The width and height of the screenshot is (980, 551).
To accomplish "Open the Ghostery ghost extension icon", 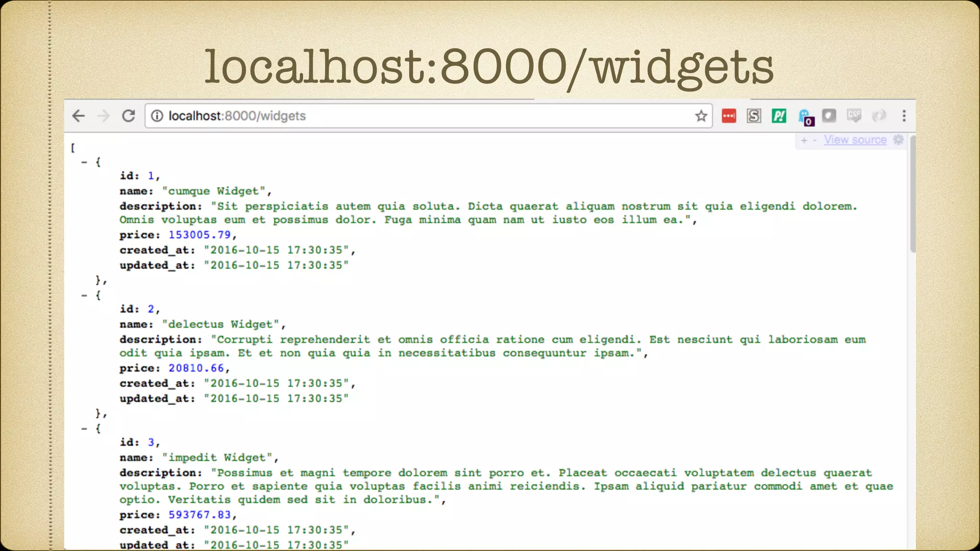I will tap(805, 117).
